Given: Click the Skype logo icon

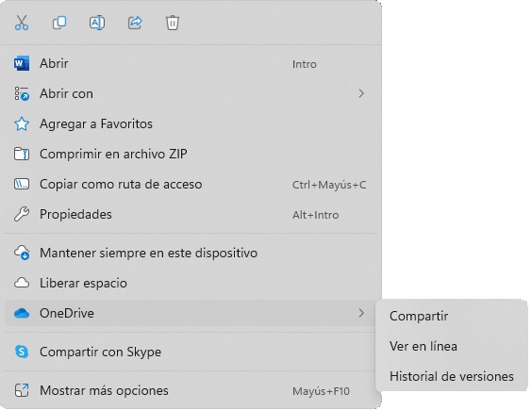Looking at the screenshot, I should 22,352.
